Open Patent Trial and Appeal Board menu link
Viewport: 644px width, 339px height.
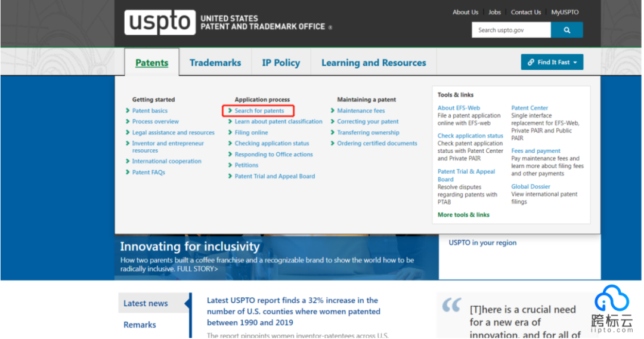(275, 176)
